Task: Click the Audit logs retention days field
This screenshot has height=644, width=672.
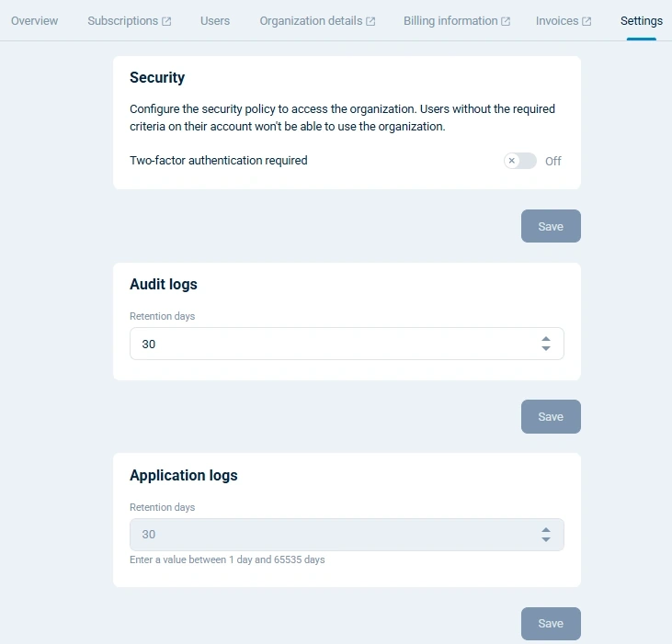Action: [331, 344]
